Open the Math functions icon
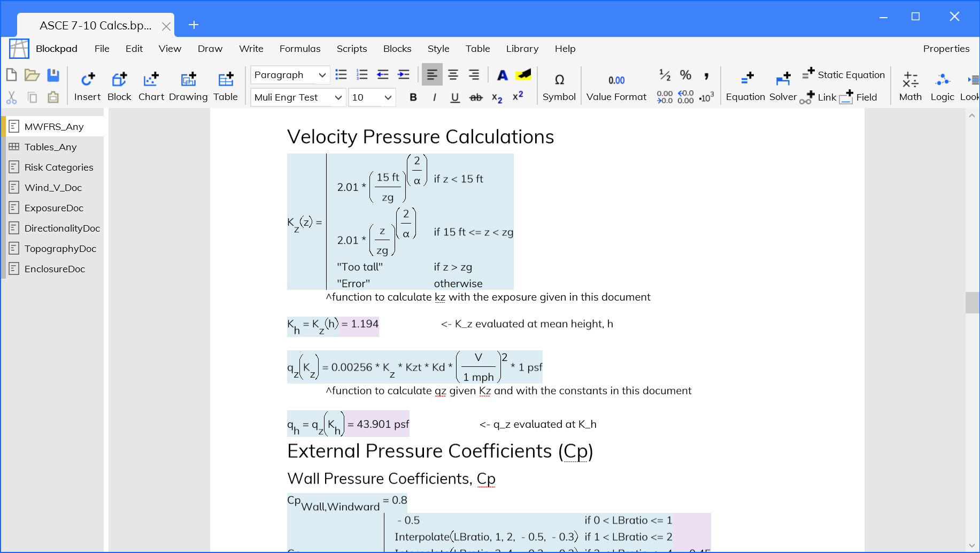Viewport: 980px width, 553px height. 910,86
